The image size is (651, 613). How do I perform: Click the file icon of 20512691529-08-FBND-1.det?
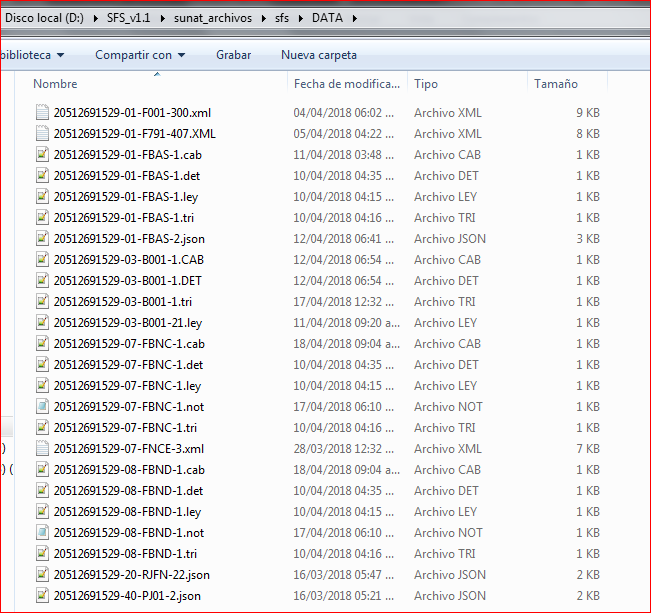42,491
